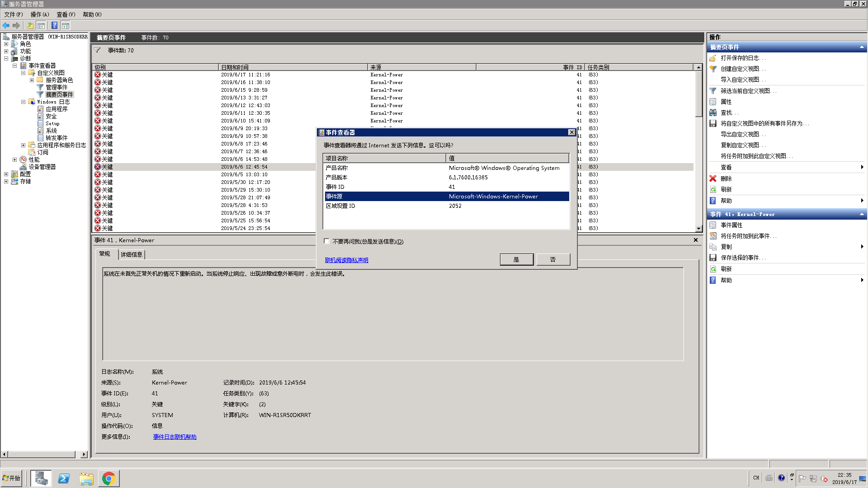Click the toolbar help question-mark icon
Viewport: 868px width, 488px height.
(x=54, y=25)
